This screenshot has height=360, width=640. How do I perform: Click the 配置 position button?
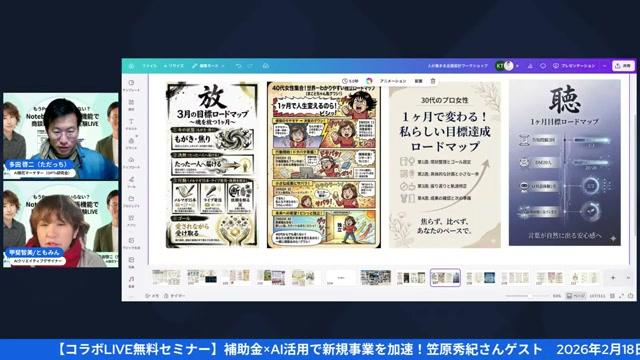[418, 81]
